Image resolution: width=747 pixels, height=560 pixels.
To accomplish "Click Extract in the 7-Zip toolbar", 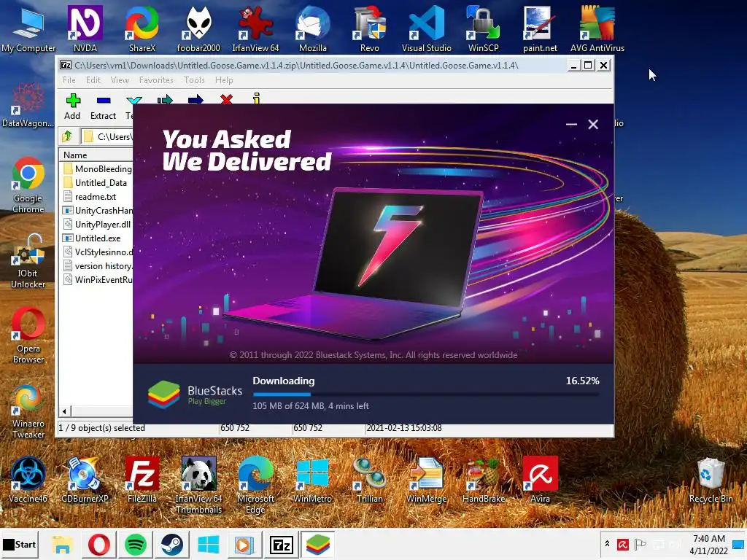I will click(x=103, y=106).
